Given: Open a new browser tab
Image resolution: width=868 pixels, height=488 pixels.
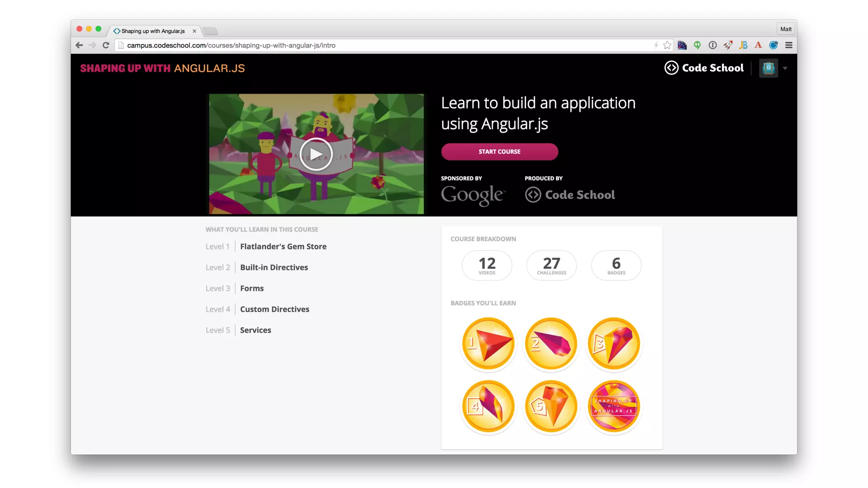Looking at the screenshot, I should click(210, 31).
